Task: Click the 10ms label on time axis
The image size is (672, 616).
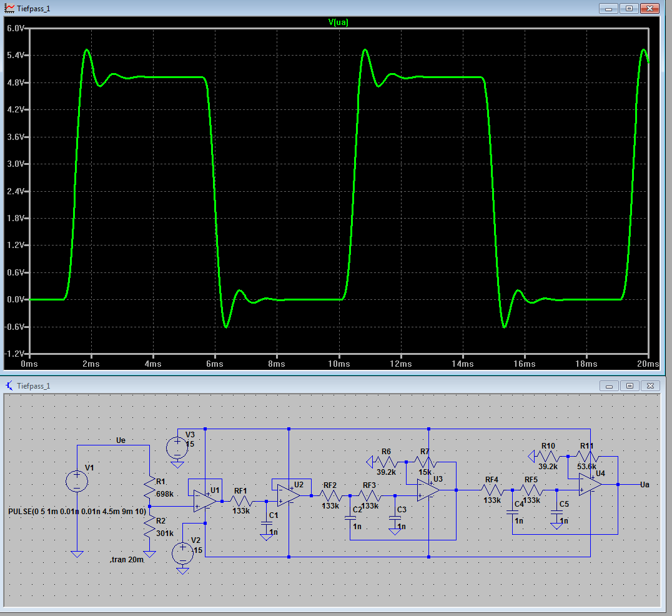Action: 338,364
